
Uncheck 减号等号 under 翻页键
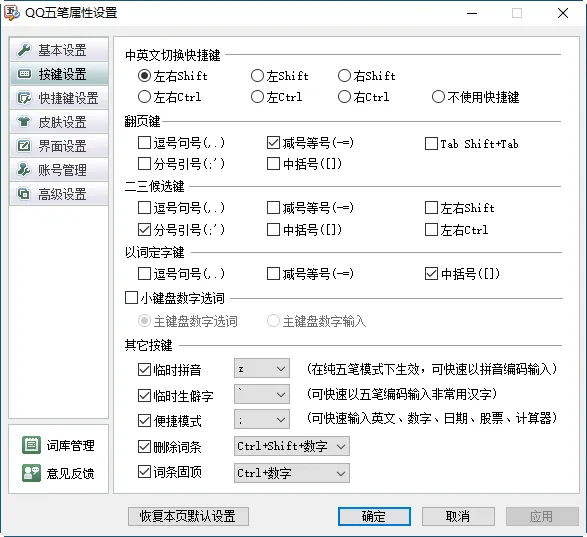click(x=273, y=143)
